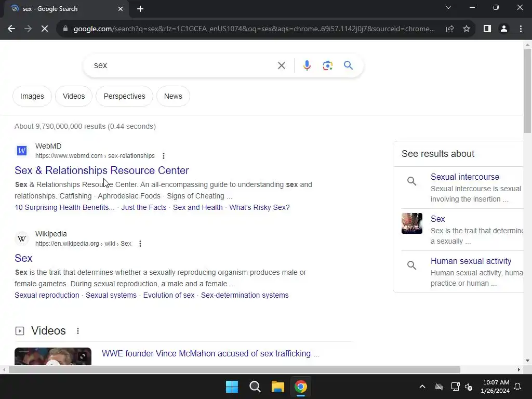Image resolution: width=532 pixels, height=399 pixels.
Task: Close the Google Search tab
Action: tap(121, 9)
